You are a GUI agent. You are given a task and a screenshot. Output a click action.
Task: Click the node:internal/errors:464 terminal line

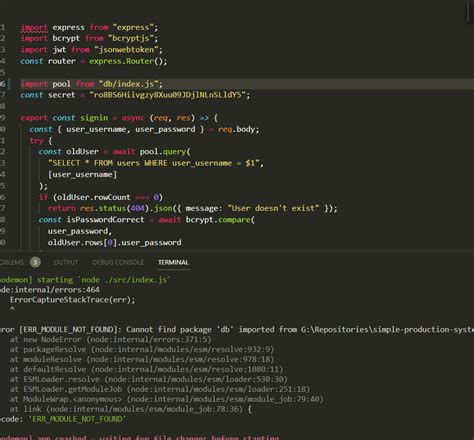pos(50,290)
